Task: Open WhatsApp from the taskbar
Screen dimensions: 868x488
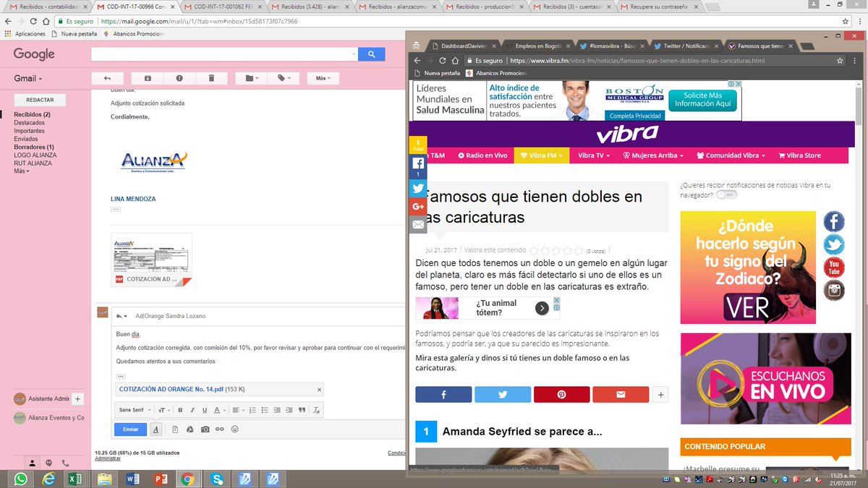Action: (21, 479)
